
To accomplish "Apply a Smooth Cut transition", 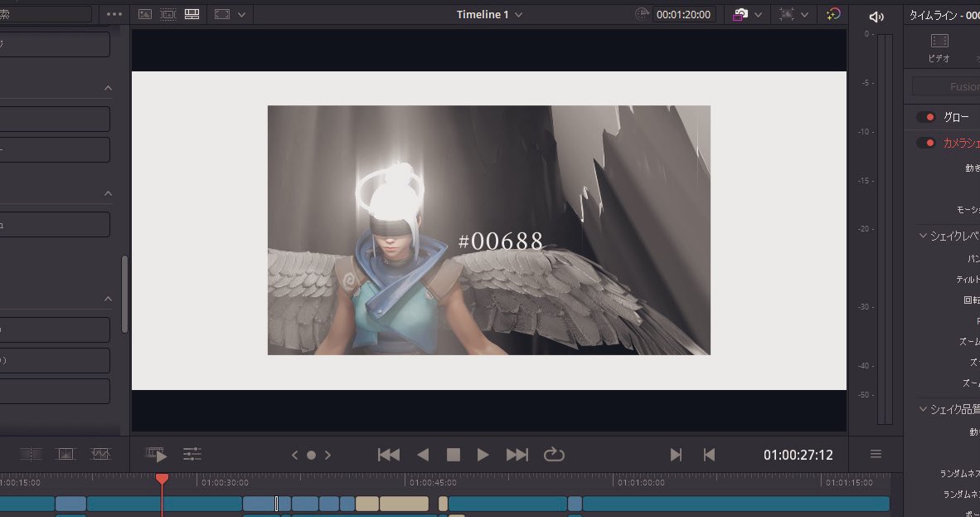I will [100, 455].
